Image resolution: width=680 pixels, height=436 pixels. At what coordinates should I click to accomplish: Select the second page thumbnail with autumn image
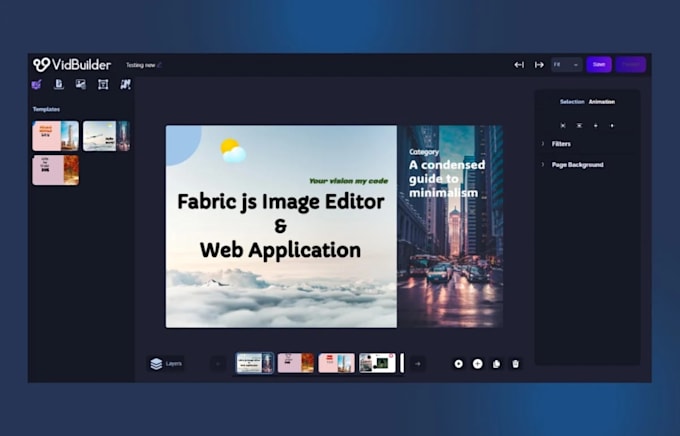[x=295, y=363]
